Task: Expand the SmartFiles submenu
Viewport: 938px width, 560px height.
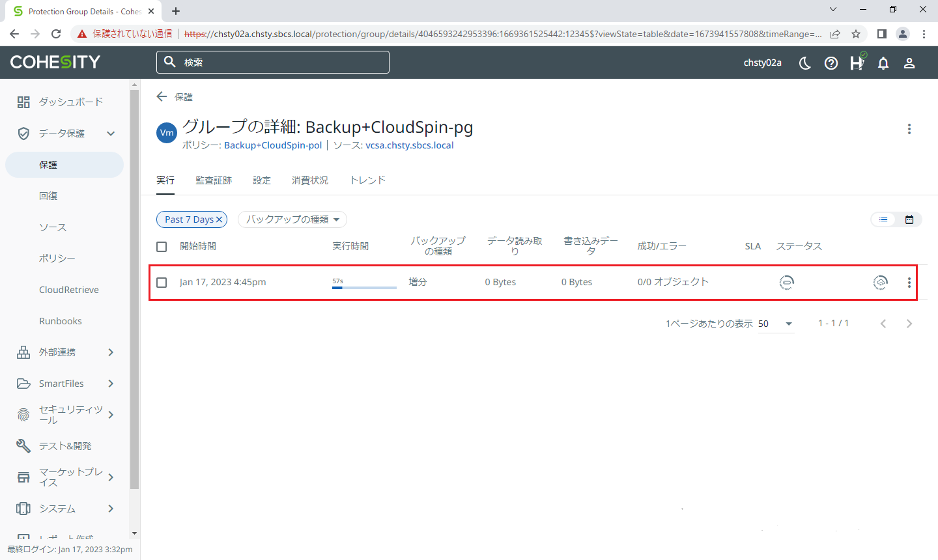Action: coord(111,384)
